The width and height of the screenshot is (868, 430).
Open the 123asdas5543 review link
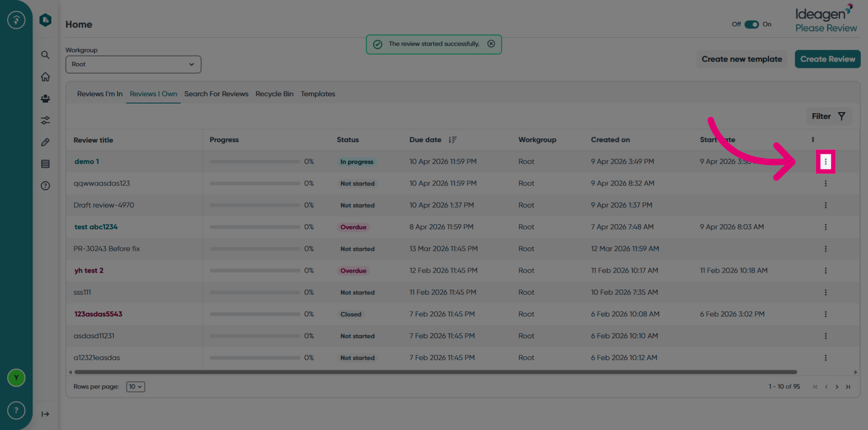tap(98, 314)
